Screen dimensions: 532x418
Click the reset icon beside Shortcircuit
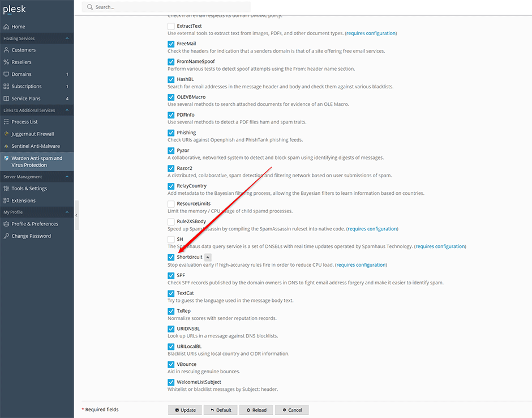click(x=208, y=257)
